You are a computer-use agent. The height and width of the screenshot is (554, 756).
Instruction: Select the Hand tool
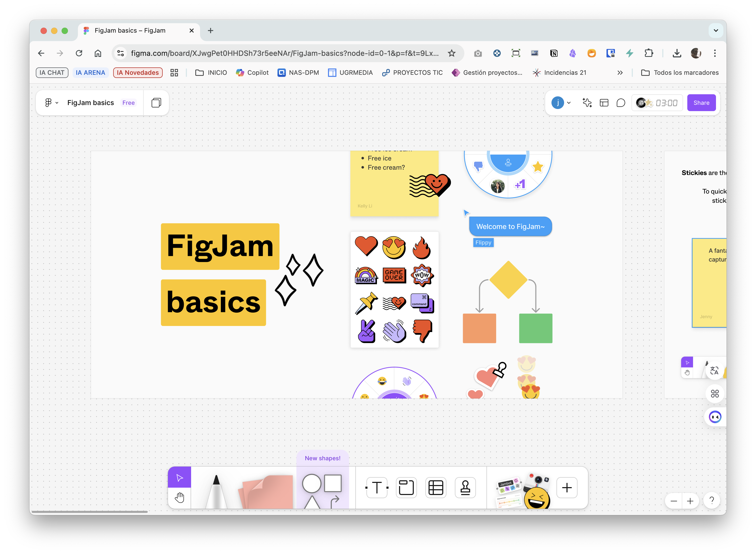179,498
